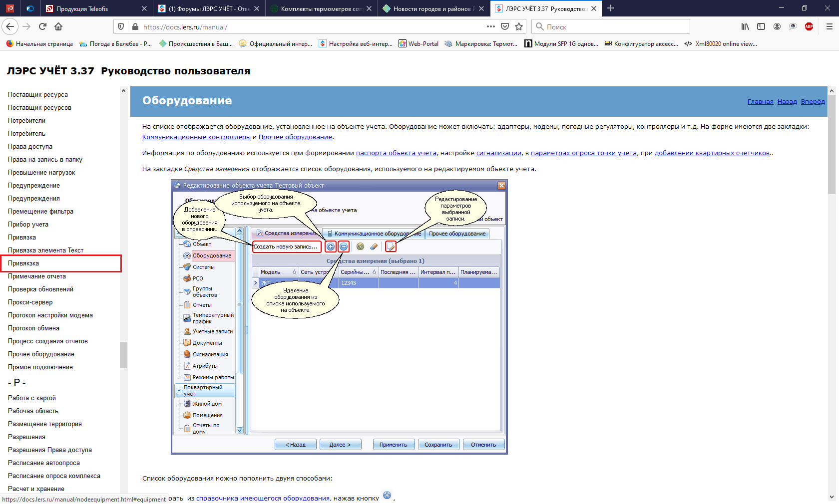The width and height of the screenshot is (839, 504).
Task: Close the Комплекты термометров tab
Action: point(369,8)
